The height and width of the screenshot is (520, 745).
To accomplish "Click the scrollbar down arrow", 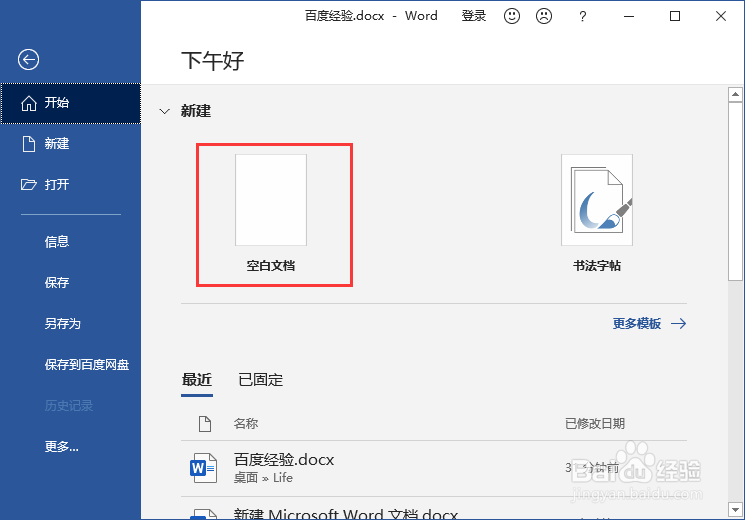I will 735,510.
